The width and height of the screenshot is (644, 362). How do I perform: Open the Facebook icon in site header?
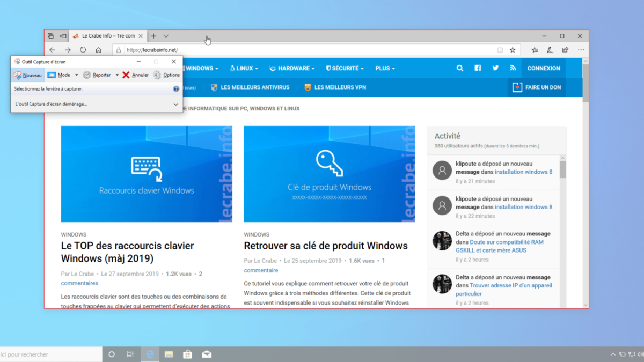click(x=478, y=68)
